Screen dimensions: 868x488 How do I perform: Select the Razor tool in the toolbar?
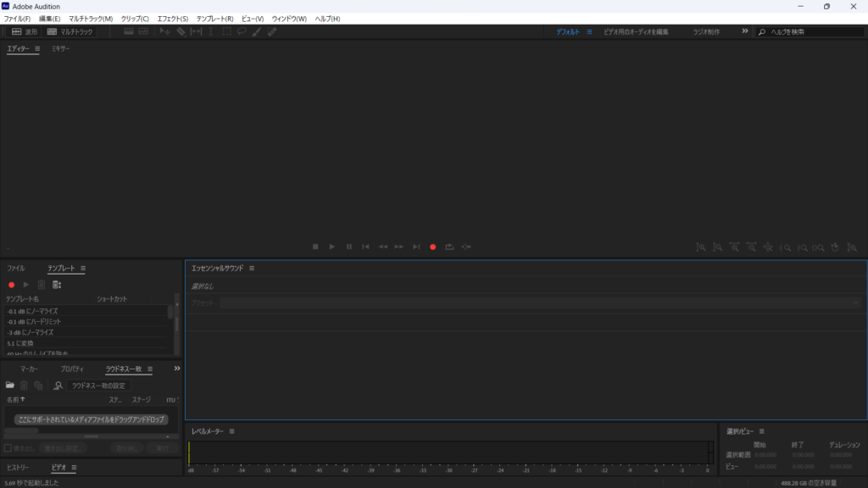point(181,31)
